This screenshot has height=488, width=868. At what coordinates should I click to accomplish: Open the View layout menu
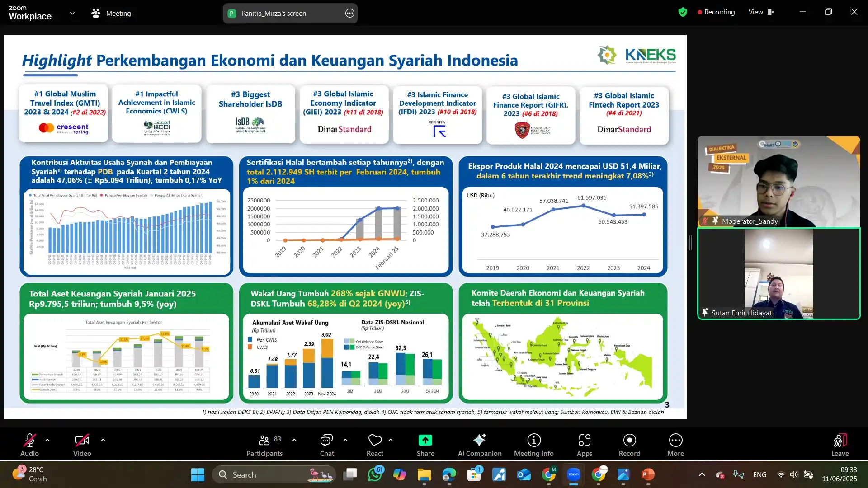[761, 12]
